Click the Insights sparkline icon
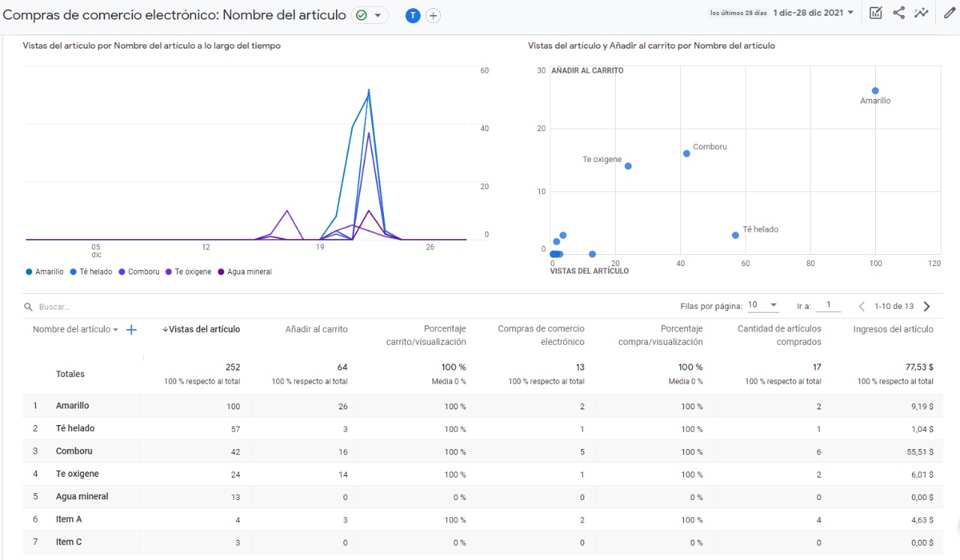This screenshot has height=560, width=960. pyautogui.click(x=922, y=13)
